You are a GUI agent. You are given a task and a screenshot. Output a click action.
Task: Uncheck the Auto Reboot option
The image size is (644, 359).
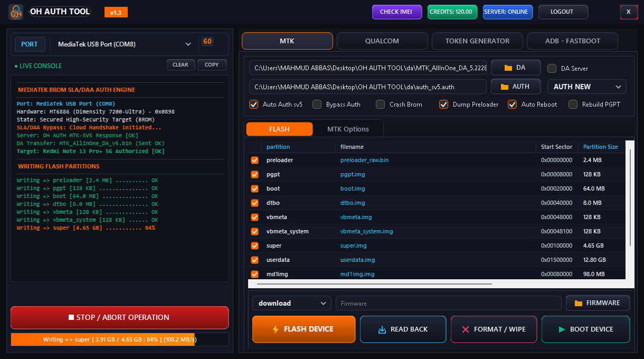512,104
